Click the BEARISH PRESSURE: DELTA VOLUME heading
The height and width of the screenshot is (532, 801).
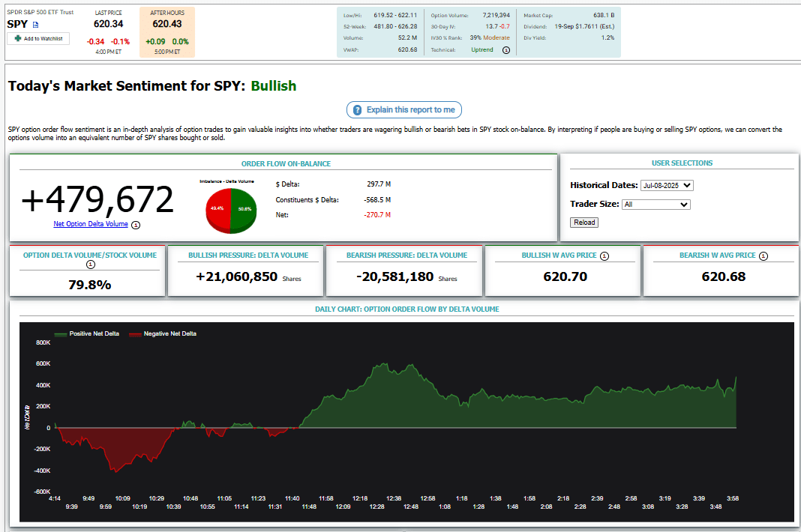click(x=406, y=256)
